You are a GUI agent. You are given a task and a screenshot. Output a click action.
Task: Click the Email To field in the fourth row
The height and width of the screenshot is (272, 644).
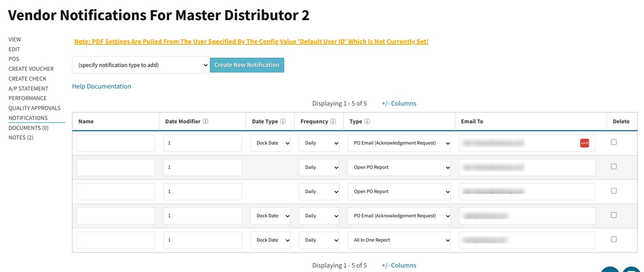click(527, 216)
